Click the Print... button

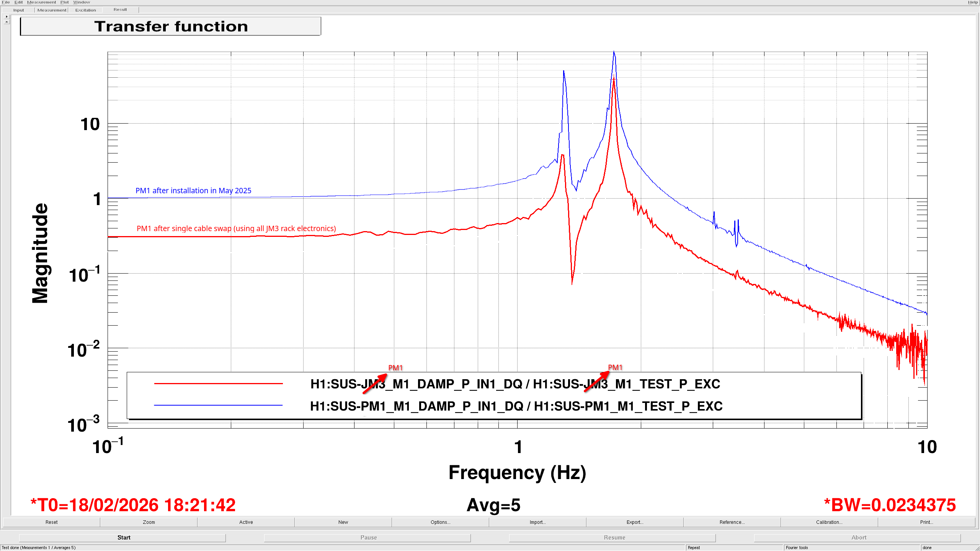[x=926, y=522]
